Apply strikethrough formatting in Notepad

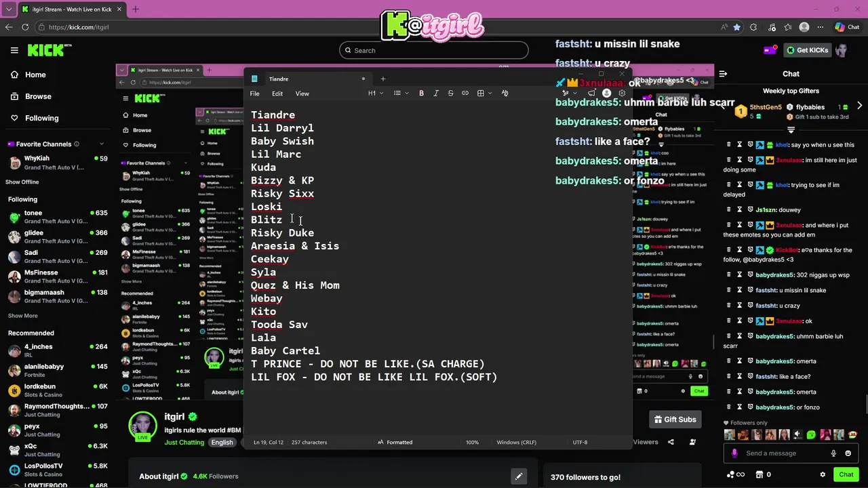[x=450, y=94]
